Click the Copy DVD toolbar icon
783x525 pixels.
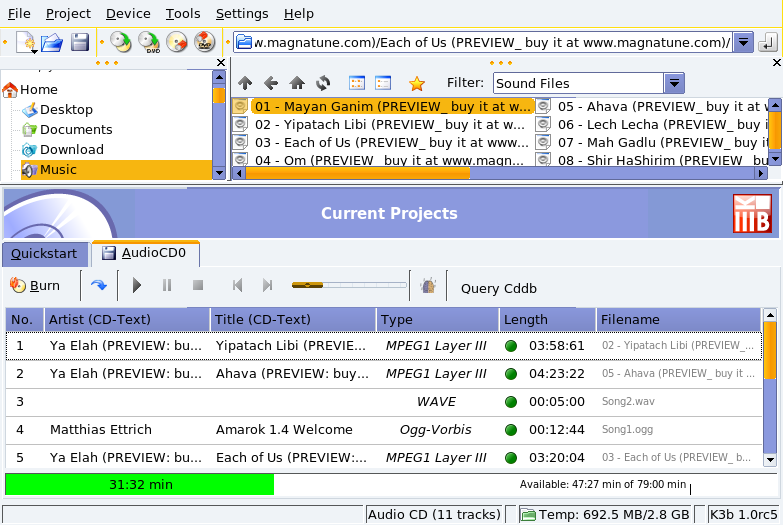[x=149, y=42]
